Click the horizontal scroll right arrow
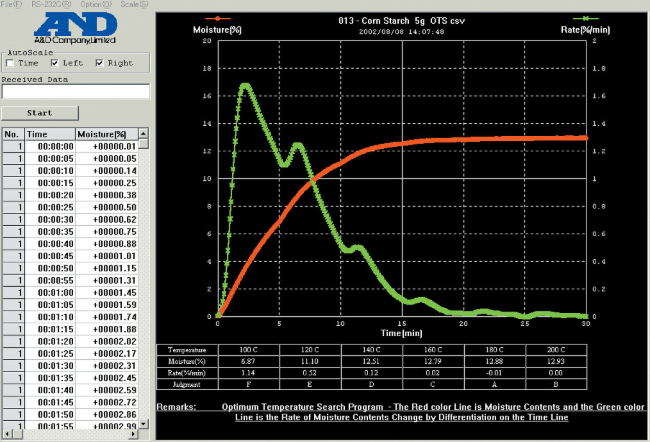Screen dimensions: 650x442 coord(133,434)
